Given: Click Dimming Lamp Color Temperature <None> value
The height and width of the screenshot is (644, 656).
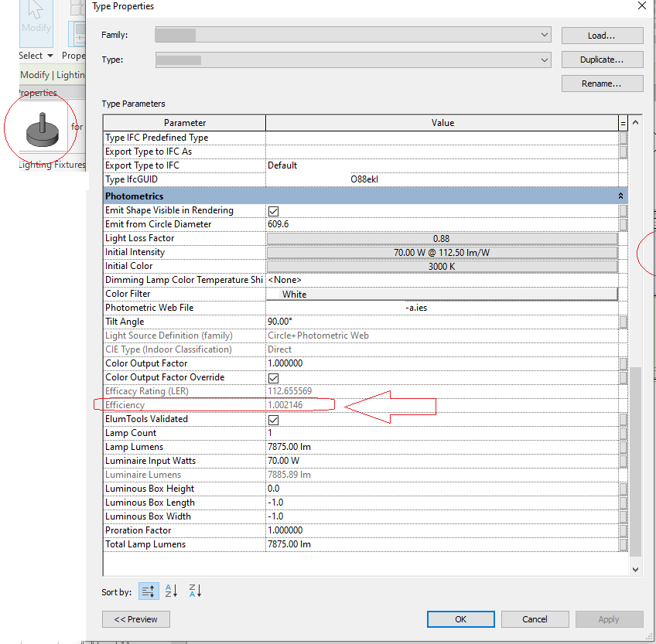Looking at the screenshot, I should pyautogui.click(x=442, y=280).
